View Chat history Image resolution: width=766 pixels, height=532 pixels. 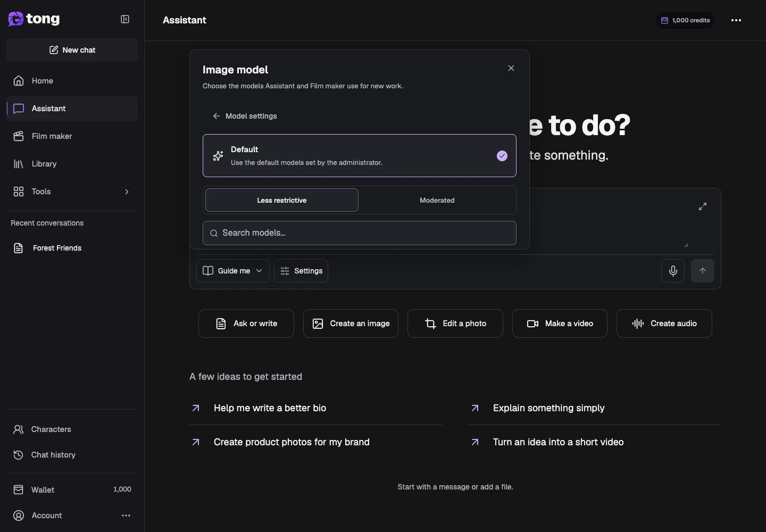click(x=72, y=455)
